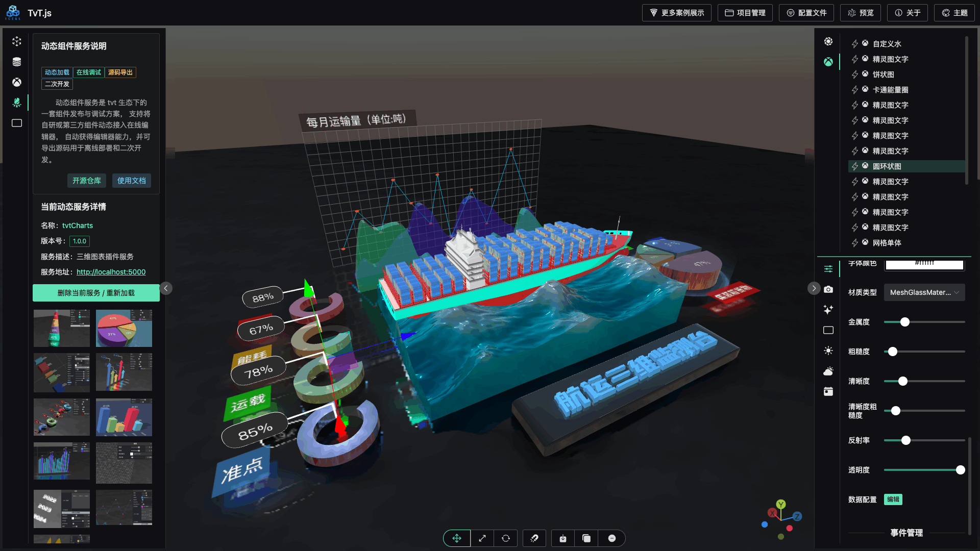The width and height of the screenshot is (980, 551).
Task: Select the move/translate gizmo tool
Action: pos(456,538)
